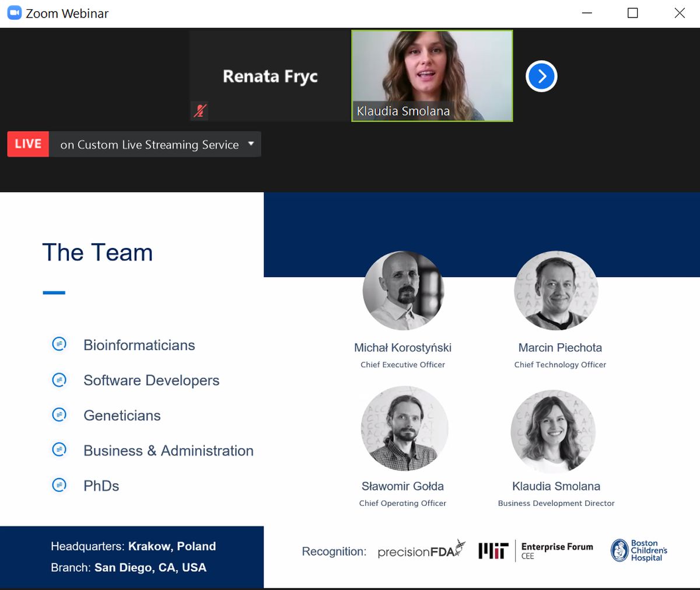Select the Renata Fryc participant tile
This screenshot has height=590, width=700.
pyautogui.click(x=270, y=76)
